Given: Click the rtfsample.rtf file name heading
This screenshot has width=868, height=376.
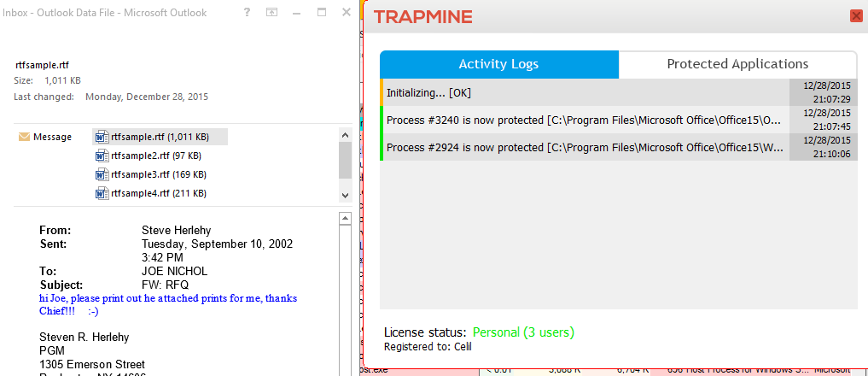Looking at the screenshot, I should pyautogui.click(x=42, y=65).
